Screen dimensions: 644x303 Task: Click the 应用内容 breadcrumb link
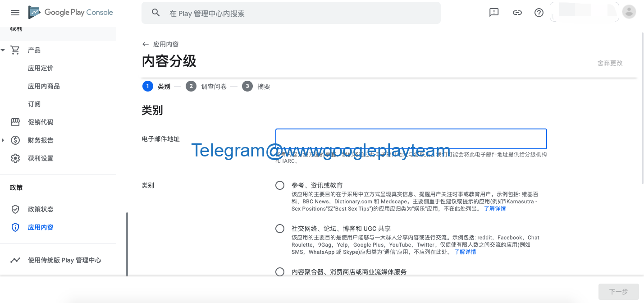(x=166, y=44)
